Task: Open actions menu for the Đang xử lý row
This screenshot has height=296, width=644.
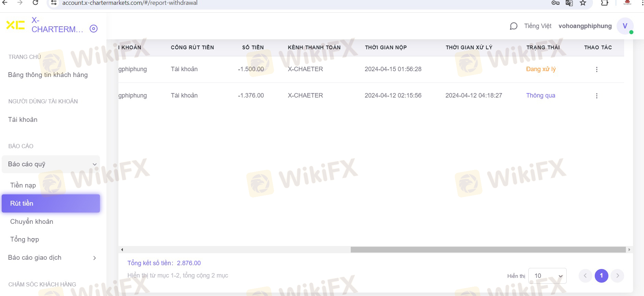Action: [596, 69]
